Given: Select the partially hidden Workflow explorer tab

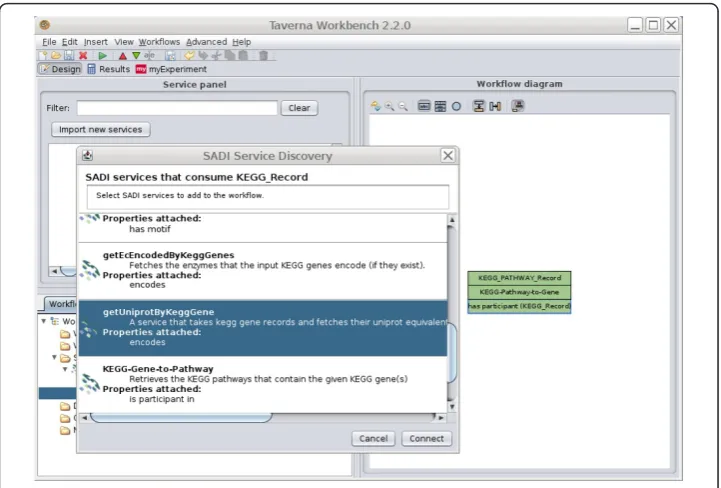Looking at the screenshot, I should [x=60, y=304].
